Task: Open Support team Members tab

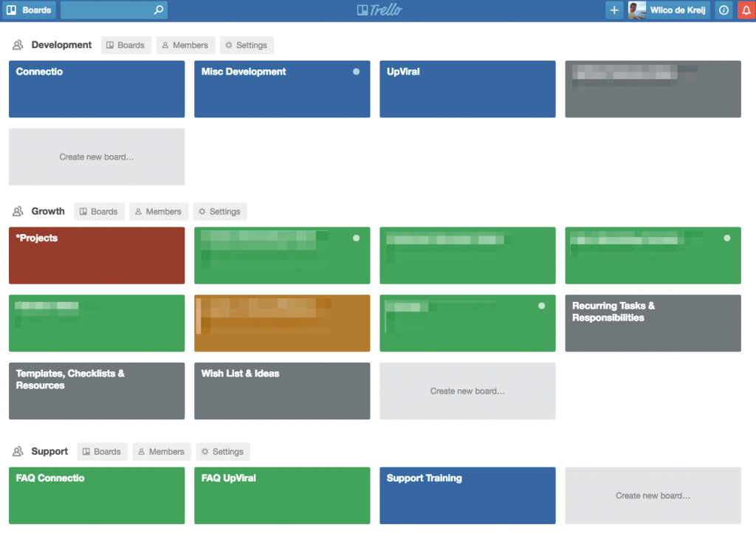Action: 162,451
